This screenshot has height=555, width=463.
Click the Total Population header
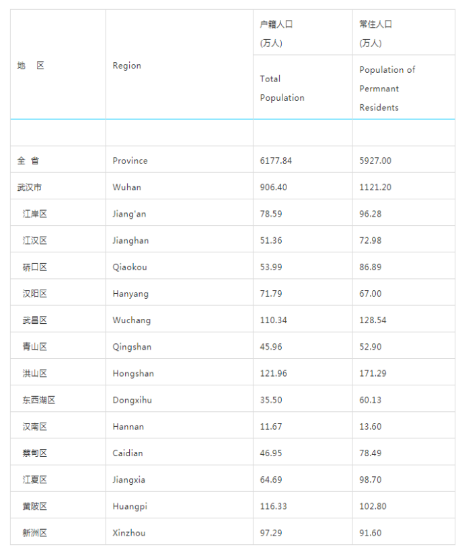pyautogui.click(x=282, y=88)
